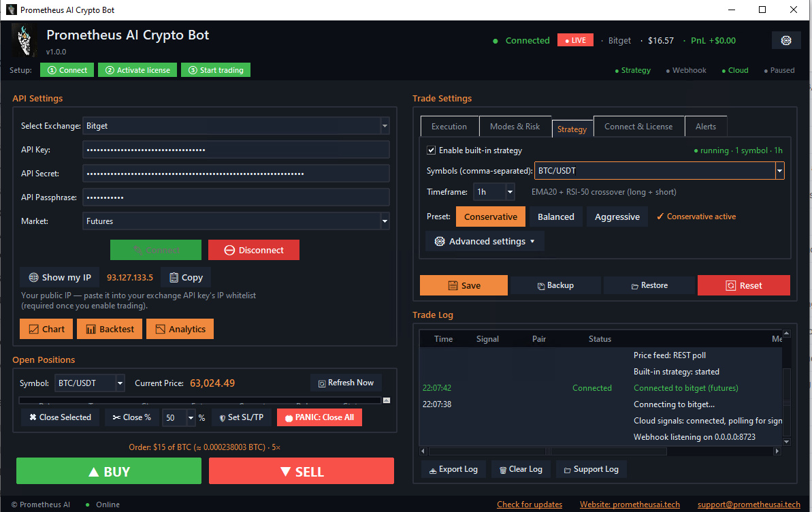This screenshot has width=812, height=512.
Task: Clear Log trash button
Action: [521, 470]
